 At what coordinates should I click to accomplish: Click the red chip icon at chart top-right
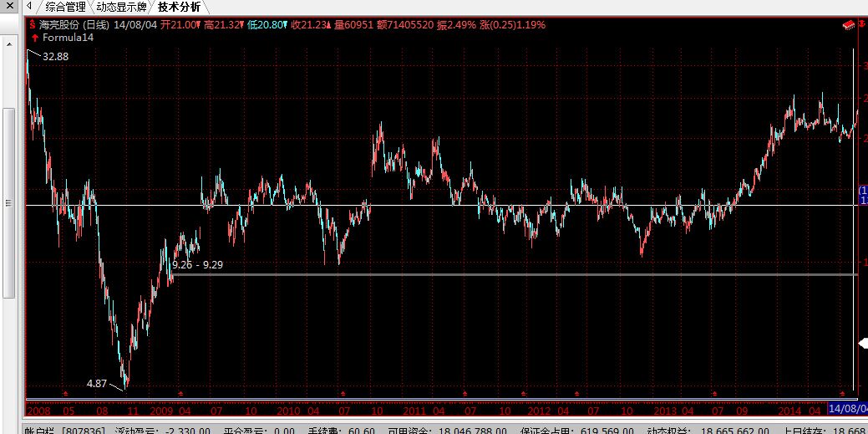[848, 26]
